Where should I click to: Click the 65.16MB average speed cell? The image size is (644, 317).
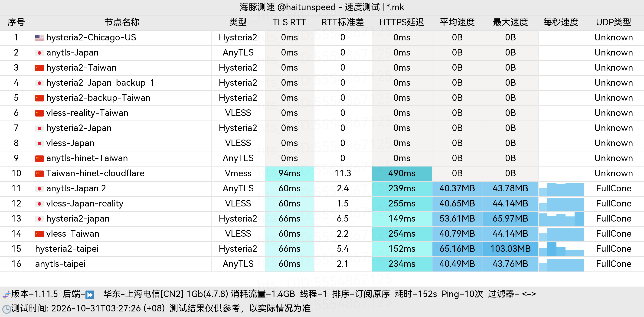457,249
